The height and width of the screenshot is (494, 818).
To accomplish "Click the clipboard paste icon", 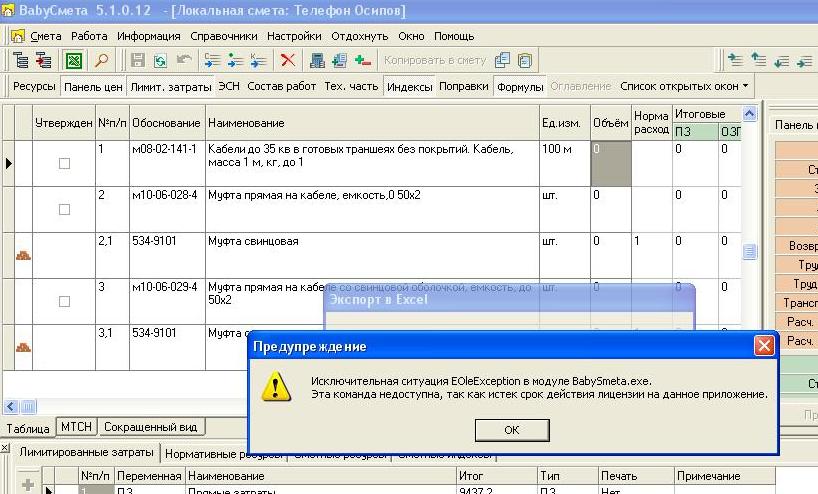I will (x=525, y=61).
